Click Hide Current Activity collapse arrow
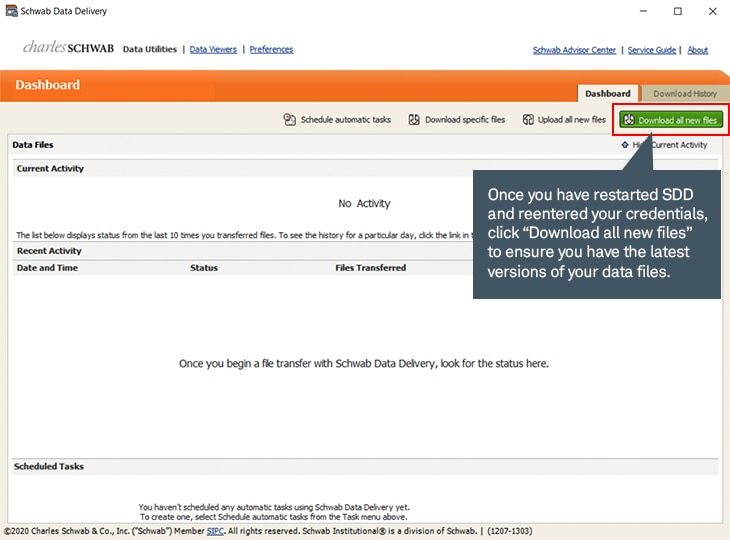This screenshot has width=730, height=540. pyautogui.click(x=625, y=145)
